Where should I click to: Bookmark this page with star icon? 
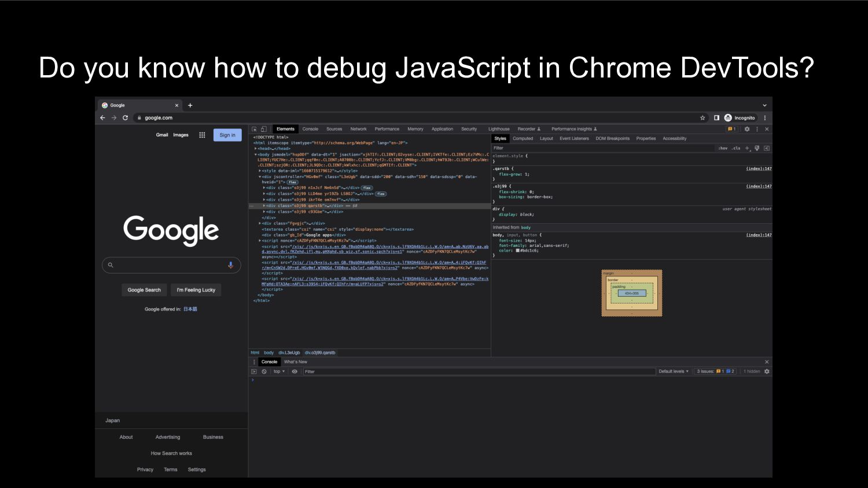(x=703, y=117)
